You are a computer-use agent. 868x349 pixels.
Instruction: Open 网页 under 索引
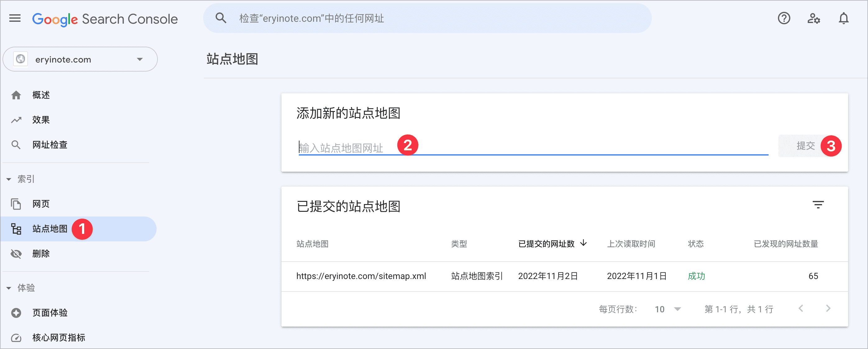coord(41,204)
